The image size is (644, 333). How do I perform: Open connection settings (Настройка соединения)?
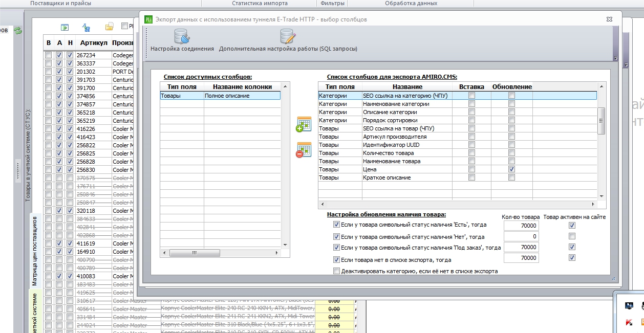pyautogui.click(x=182, y=40)
